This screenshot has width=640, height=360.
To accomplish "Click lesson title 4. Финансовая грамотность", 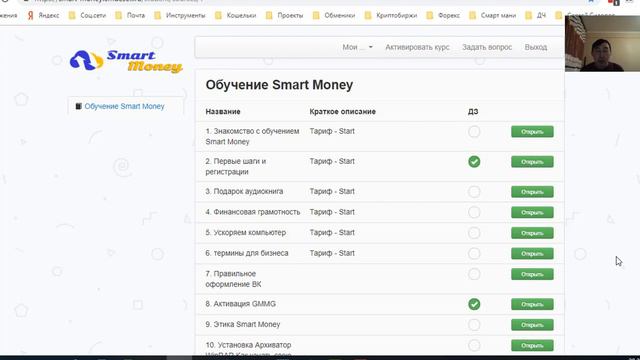I will [253, 212].
